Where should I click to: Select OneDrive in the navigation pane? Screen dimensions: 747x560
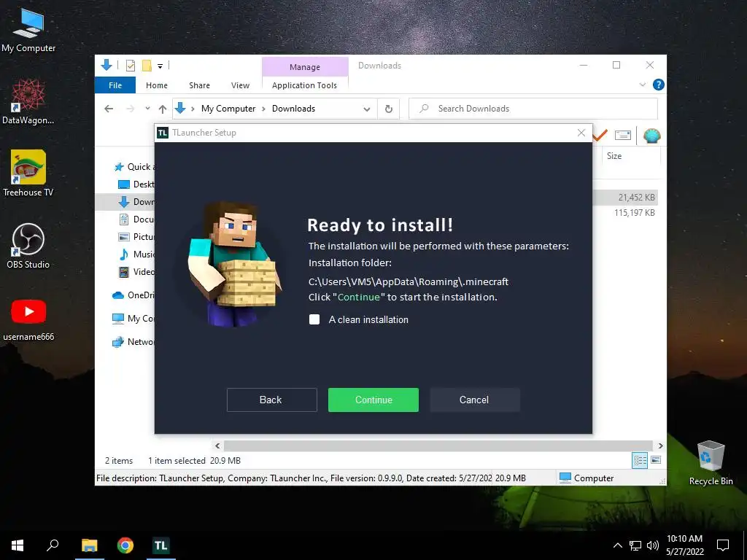click(133, 295)
